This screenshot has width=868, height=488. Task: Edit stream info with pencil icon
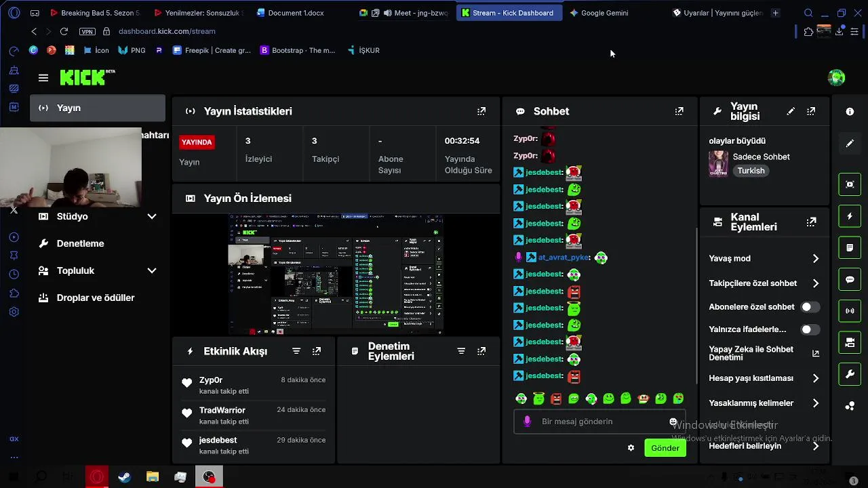click(x=791, y=111)
